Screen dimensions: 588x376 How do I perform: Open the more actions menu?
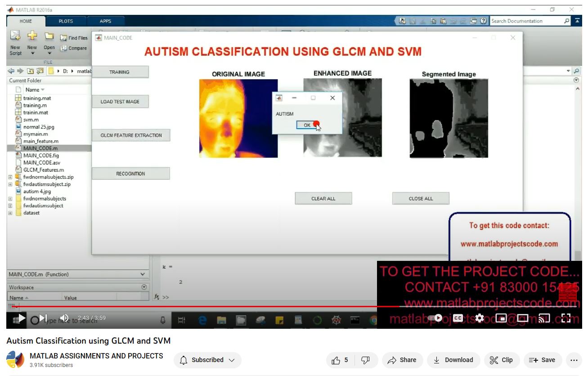pyautogui.click(x=574, y=360)
